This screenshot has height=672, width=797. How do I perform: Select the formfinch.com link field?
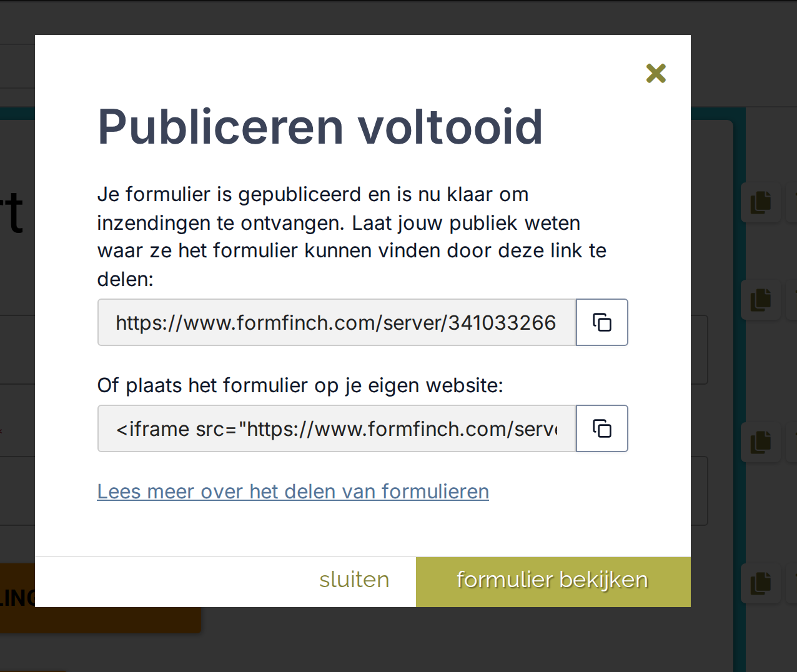[x=337, y=322]
